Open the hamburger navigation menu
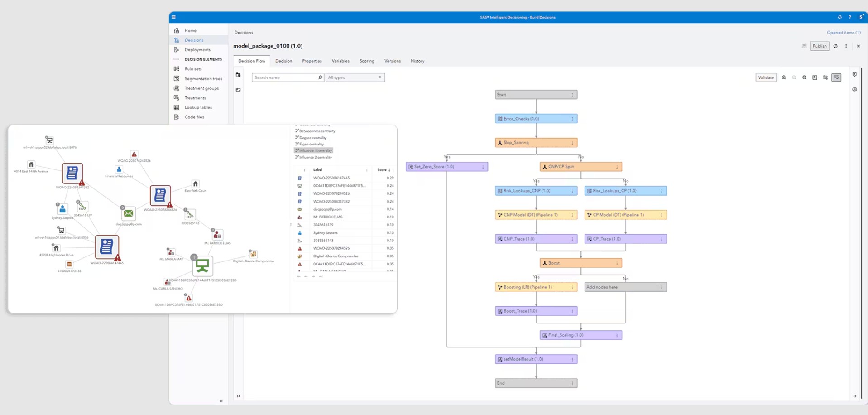868x415 pixels. pos(173,17)
